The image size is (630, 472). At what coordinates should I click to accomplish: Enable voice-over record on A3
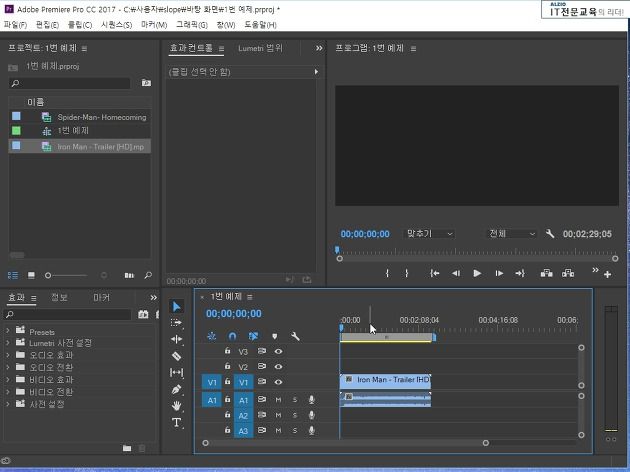tap(311, 430)
